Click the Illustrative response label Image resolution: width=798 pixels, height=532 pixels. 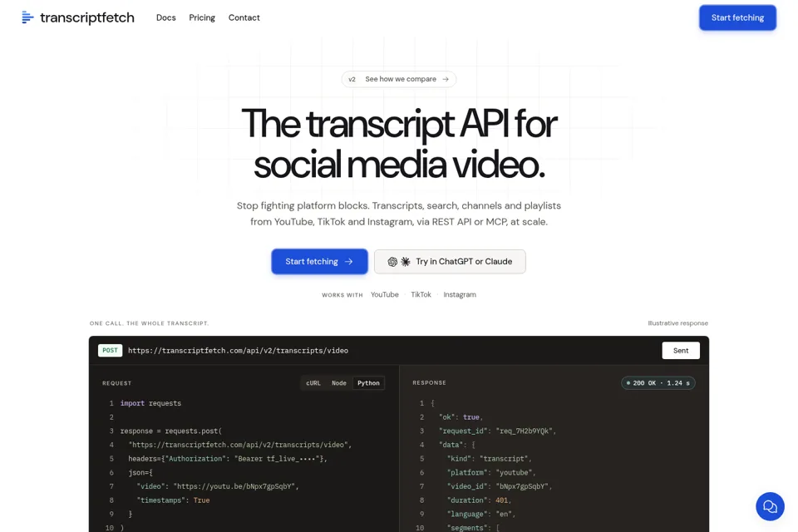point(678,323)
